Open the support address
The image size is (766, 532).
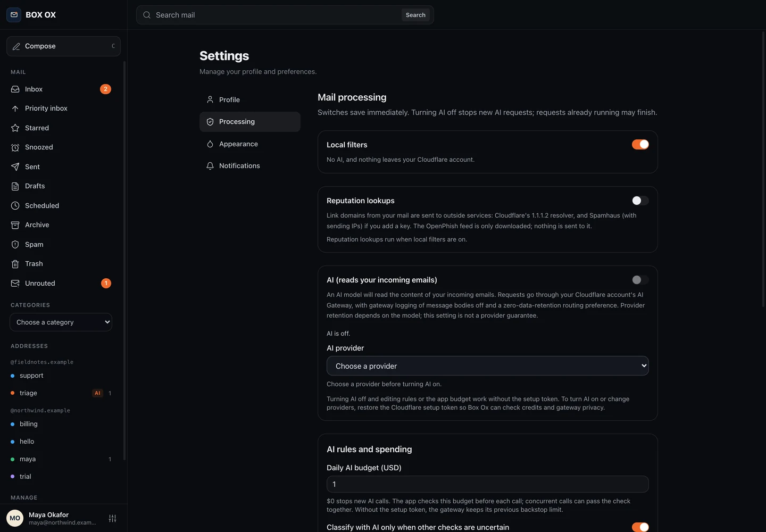tap(61, 376)
